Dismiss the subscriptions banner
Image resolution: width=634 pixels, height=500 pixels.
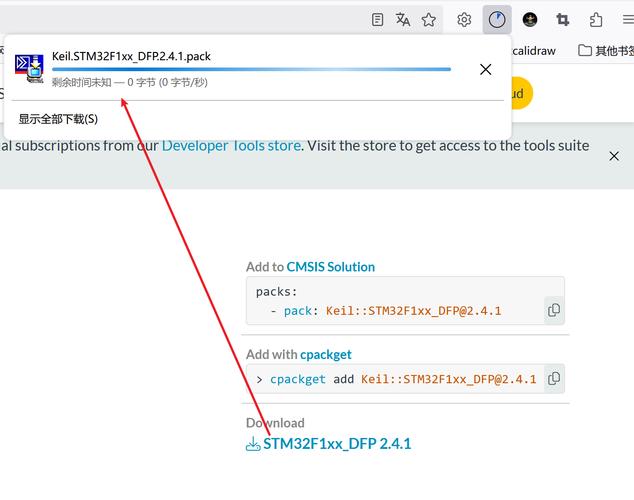point(614,156)
